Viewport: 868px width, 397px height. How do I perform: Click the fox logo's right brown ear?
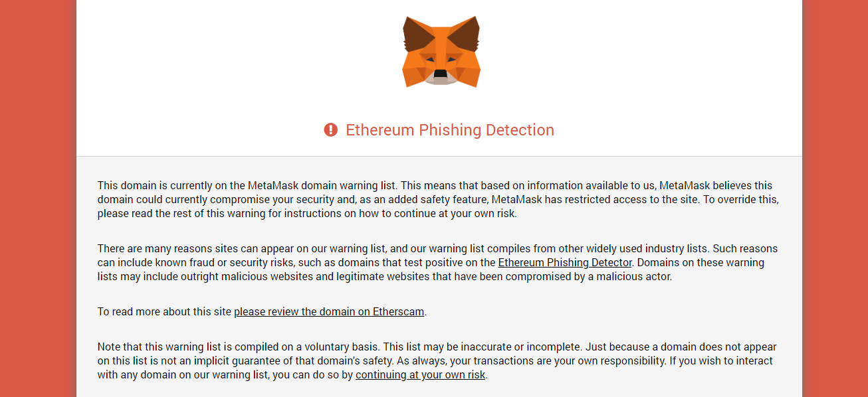tap(465, 35)
